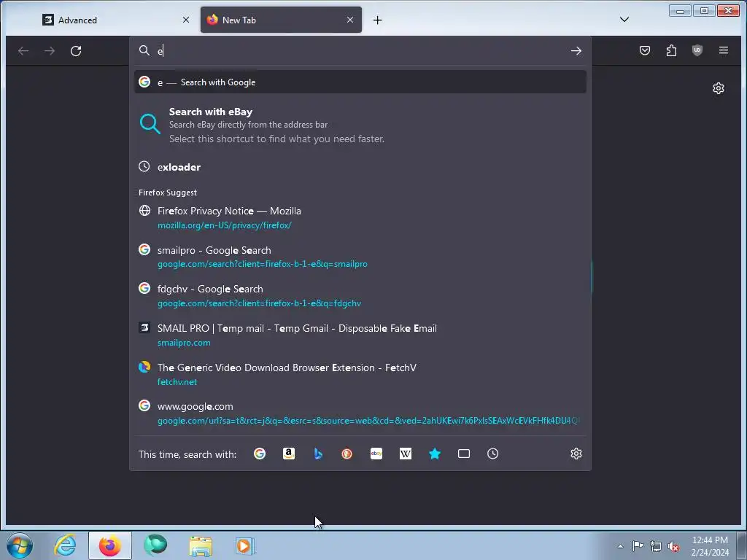Choose the Search with eBay shortcut
This screenshot has width=747, height=560.
point(360,125)
